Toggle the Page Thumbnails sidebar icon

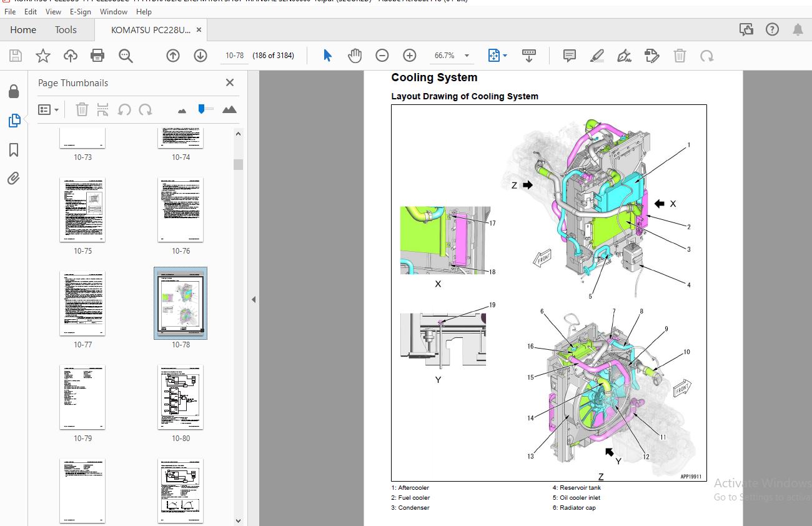[14, 121]
